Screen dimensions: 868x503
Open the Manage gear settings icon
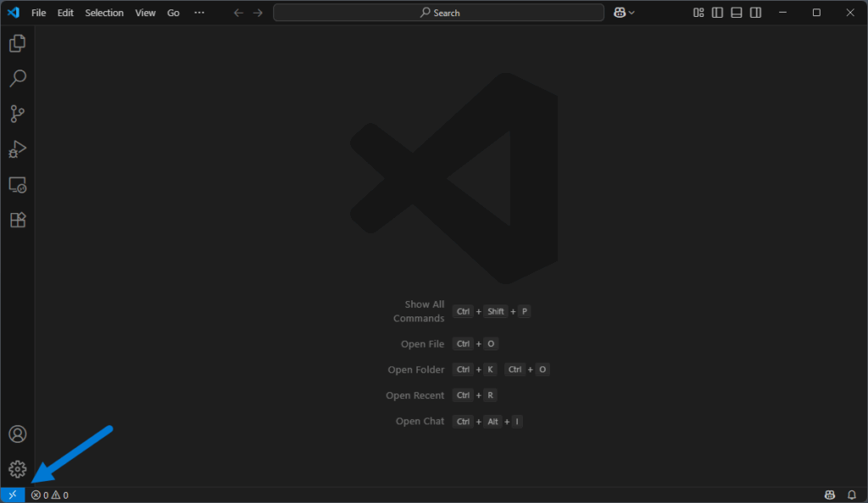click(17, 469)
